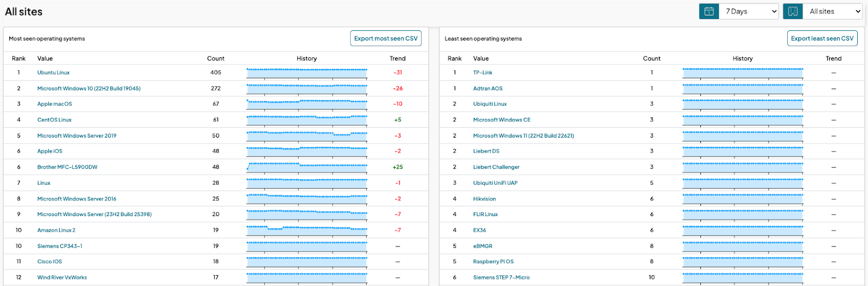This screenshot has width=868, height=286.
Task: Click the calendar icon beside 7 Days
Action: (x=709, y=11)
